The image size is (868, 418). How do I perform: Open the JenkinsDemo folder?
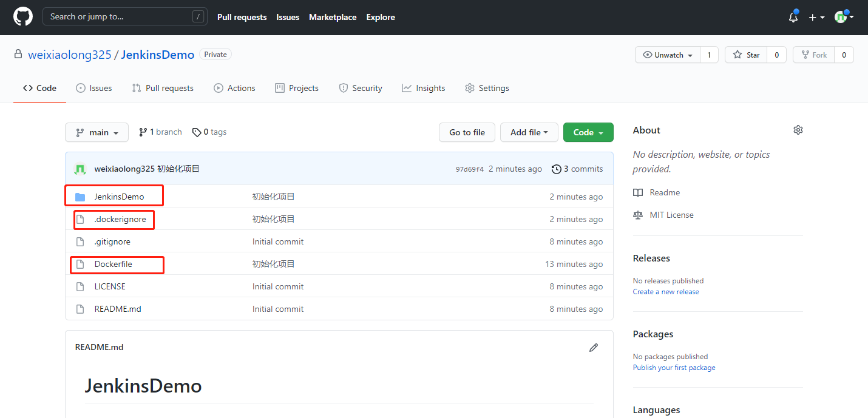(x=119, y=197)
